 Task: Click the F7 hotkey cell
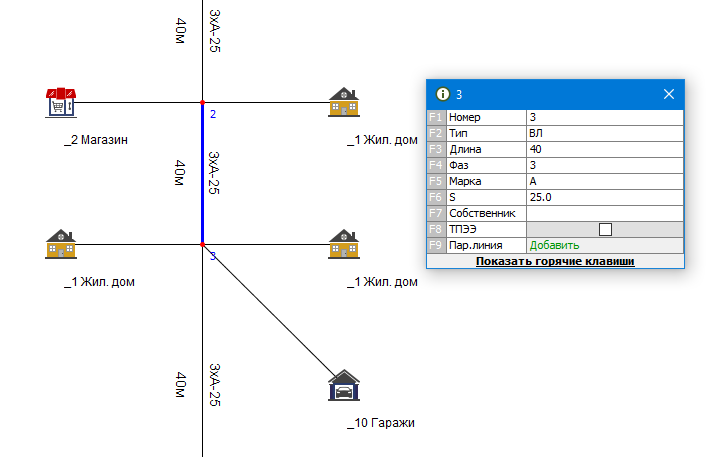coord(436,213)
